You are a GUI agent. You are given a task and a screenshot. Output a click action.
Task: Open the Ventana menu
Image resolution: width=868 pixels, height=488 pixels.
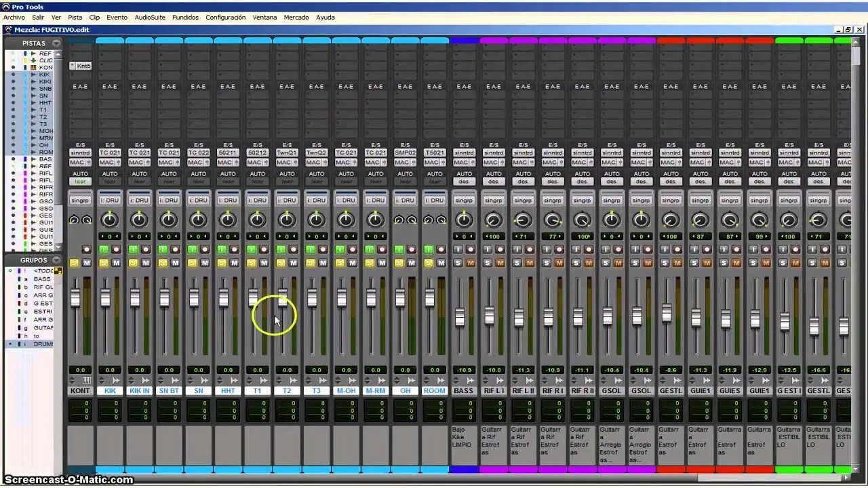click(264, 17)
